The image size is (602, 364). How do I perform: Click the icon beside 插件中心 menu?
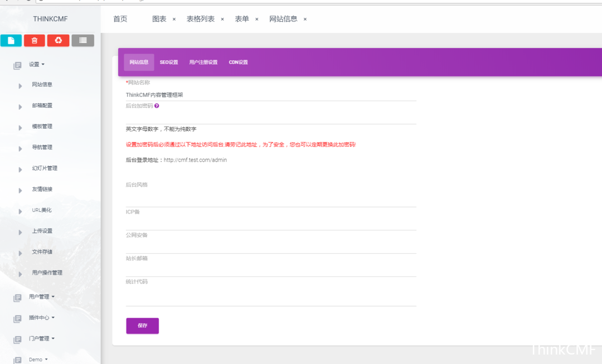tap(17, 319)
